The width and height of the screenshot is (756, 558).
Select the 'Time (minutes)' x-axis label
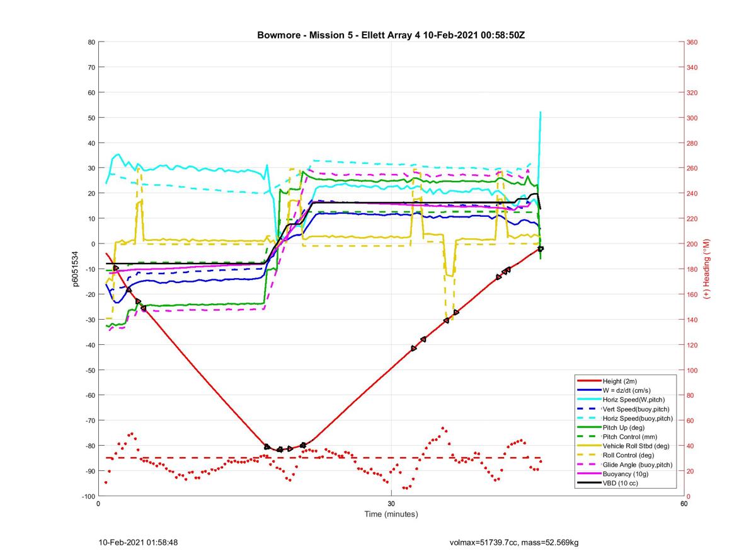point(391,514)
